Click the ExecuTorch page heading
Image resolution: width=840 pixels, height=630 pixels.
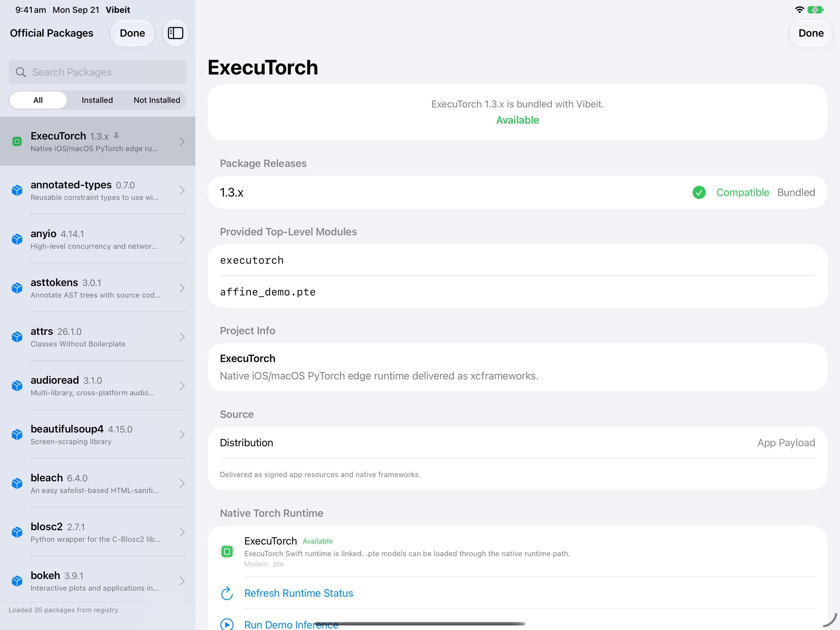tap(263, 67)
